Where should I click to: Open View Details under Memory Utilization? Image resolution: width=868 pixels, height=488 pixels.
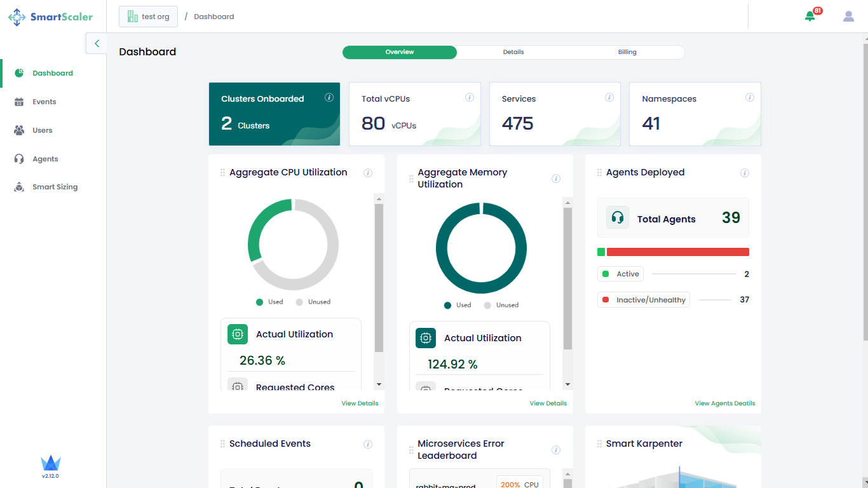[x=548, y=403]
